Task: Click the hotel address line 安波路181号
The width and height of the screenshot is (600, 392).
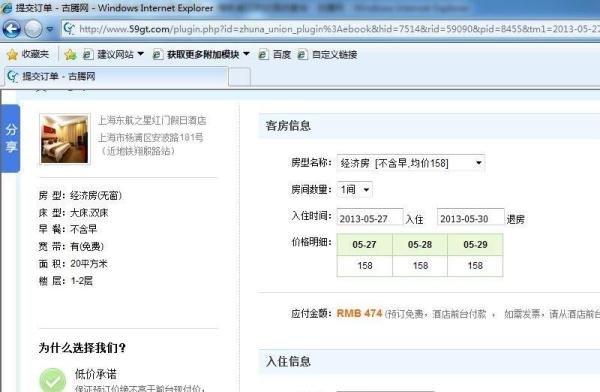Action: tap(150, 137)
